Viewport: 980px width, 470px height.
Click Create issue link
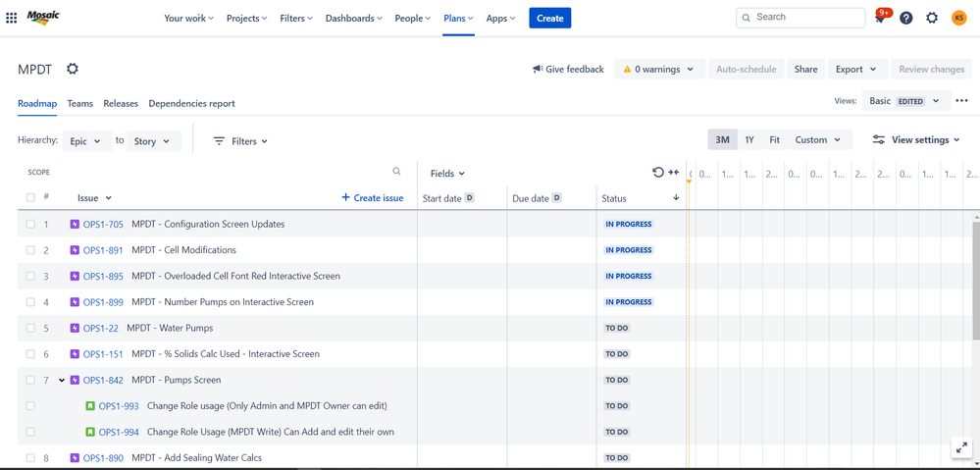click(373, 197)
